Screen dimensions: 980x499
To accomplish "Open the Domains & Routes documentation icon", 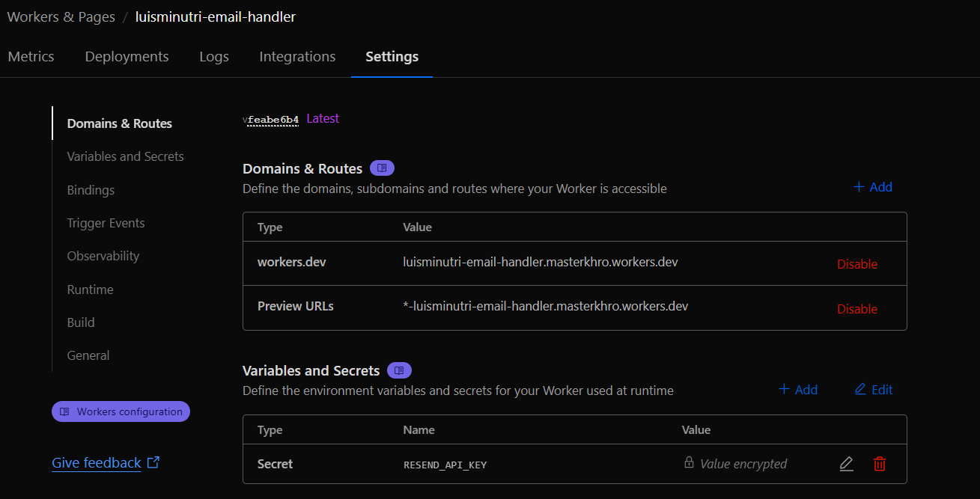I will tap(382, 168).
